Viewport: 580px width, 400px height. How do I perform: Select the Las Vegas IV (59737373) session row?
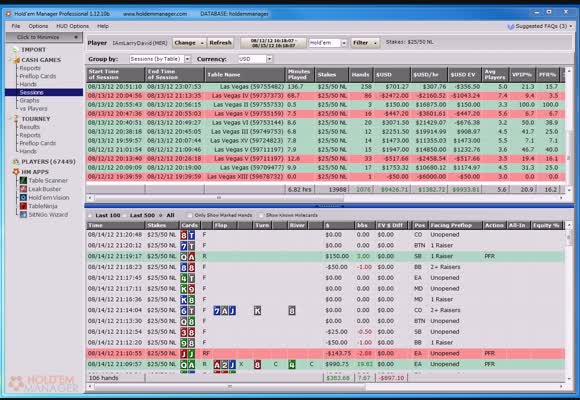[326, 96]
